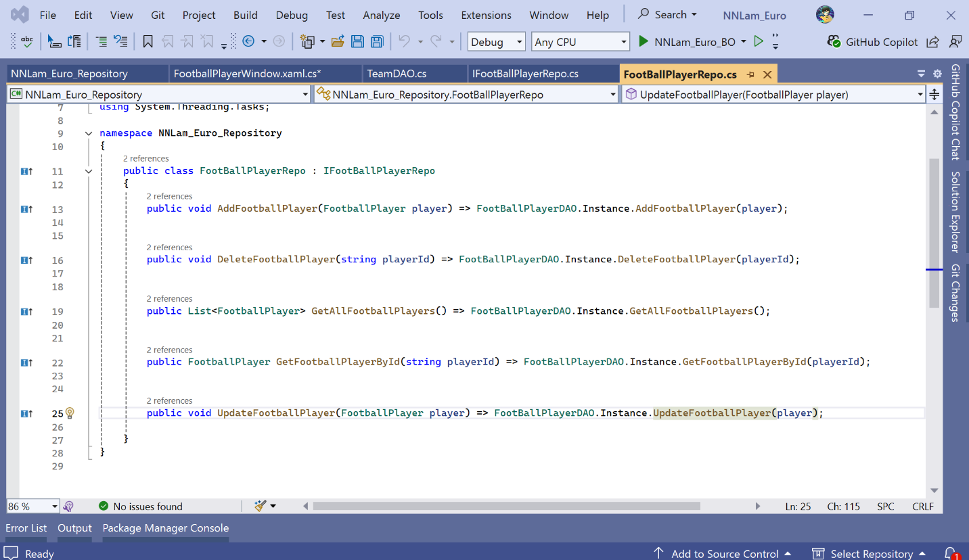Click the GitHub Copilot label button
The width and height of the screenshot is (969, 560).
(x=882, y=42)
